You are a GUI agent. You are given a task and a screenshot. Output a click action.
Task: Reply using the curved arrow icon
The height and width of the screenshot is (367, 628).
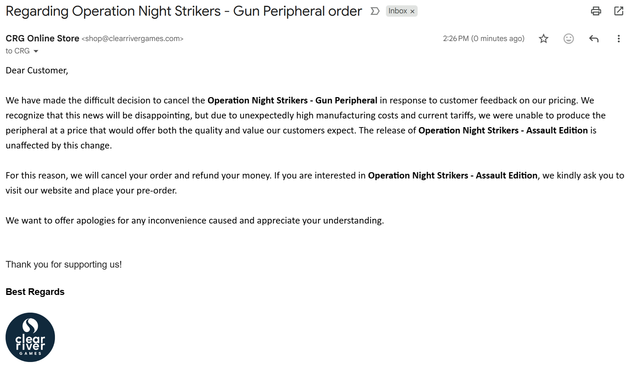coord(594,38)
